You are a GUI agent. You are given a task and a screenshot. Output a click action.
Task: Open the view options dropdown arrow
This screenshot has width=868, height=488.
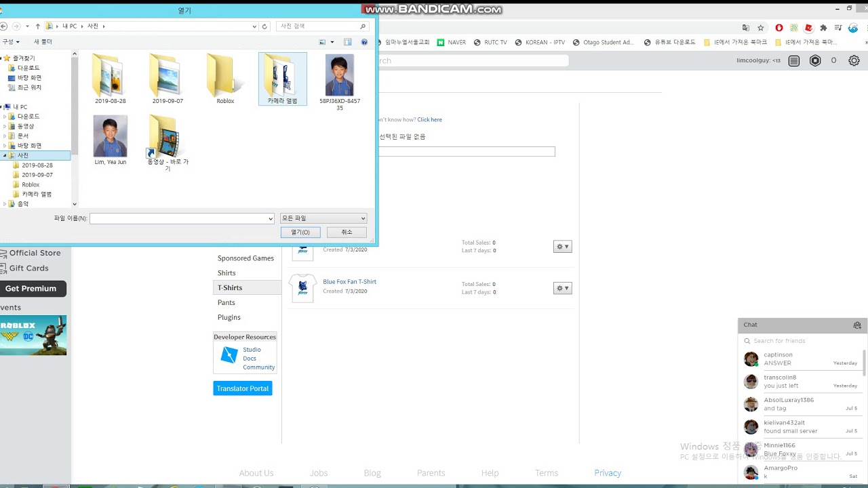[x=332, y=42]
